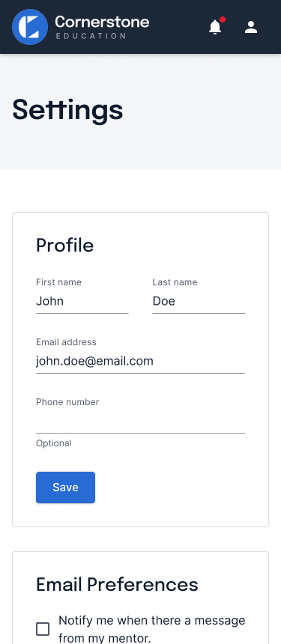Image resolution: width=281 pixels, height=644 pixels.
Task: Focus the First name field containing John
Action: pyautogui.click(x=82, y=302)
